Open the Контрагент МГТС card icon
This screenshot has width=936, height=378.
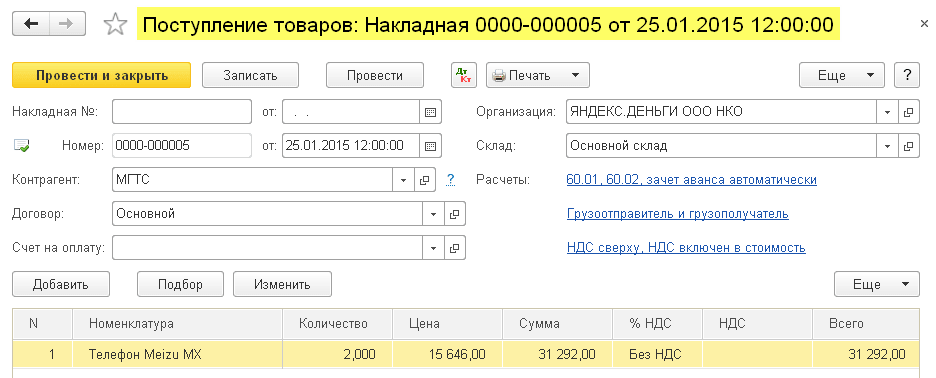[424, 180]
